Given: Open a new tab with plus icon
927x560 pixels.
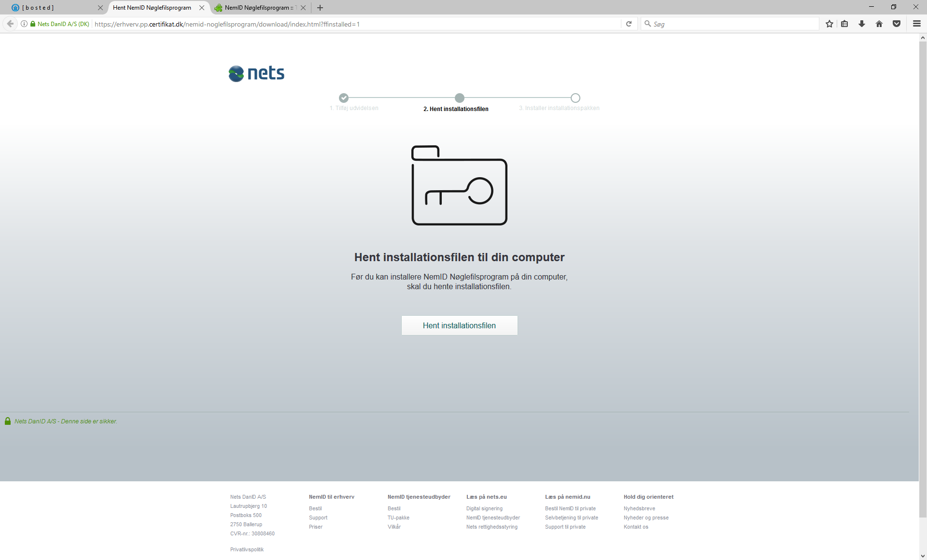Looking at the screenshot, I should 320,8.
